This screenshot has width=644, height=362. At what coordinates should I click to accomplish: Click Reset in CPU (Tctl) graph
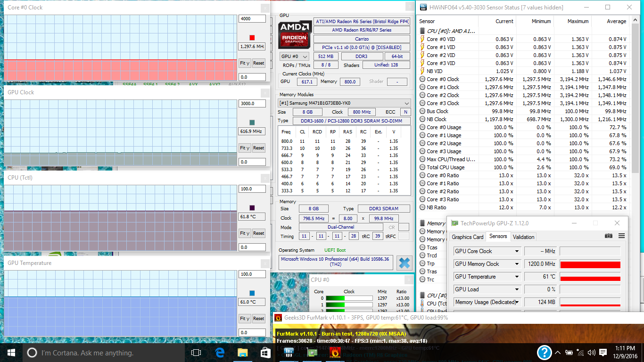coord(259,233)
